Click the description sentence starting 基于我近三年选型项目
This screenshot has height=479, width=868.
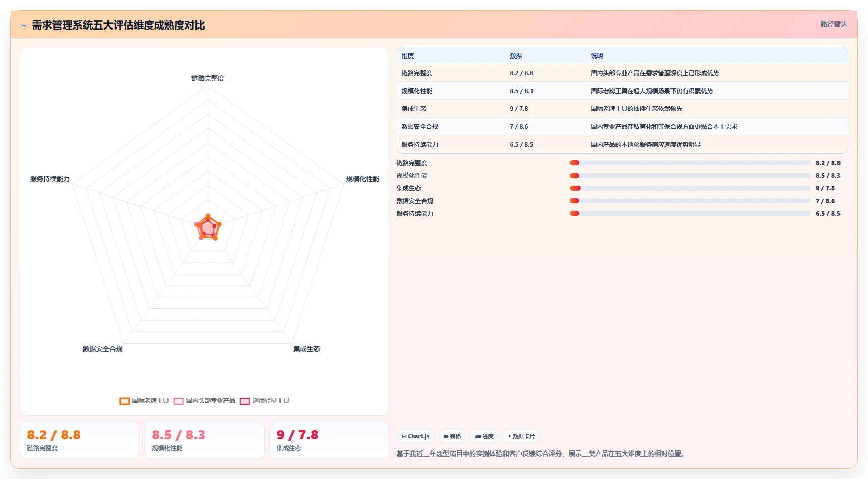(x=542, y=454)
